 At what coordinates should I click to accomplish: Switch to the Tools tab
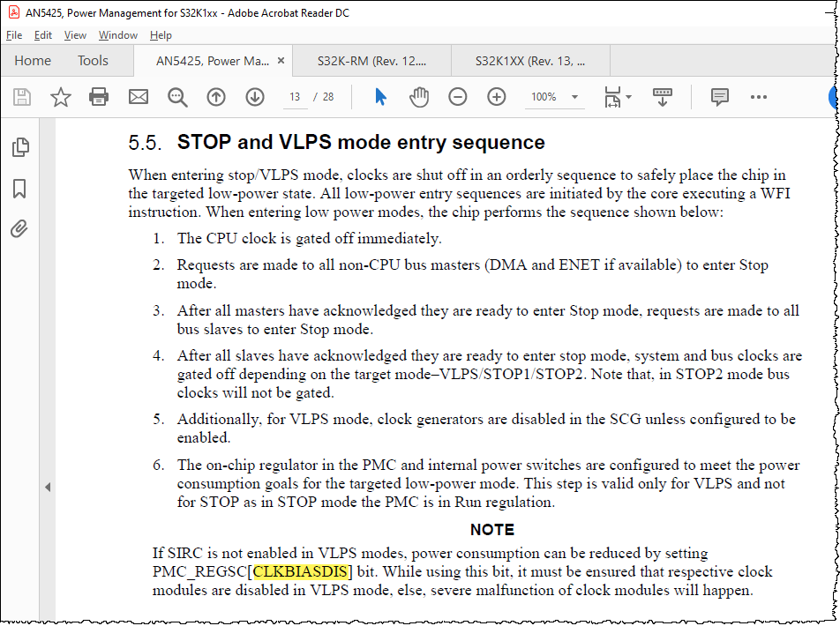point(93,61)
